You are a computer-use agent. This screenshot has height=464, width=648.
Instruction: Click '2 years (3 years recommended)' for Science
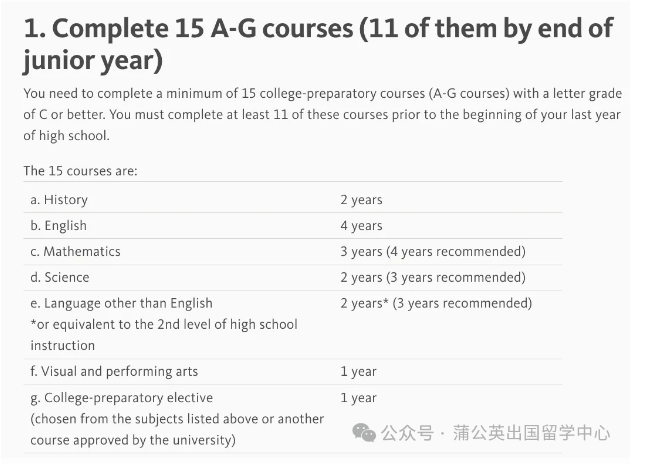tap(433, 277)
